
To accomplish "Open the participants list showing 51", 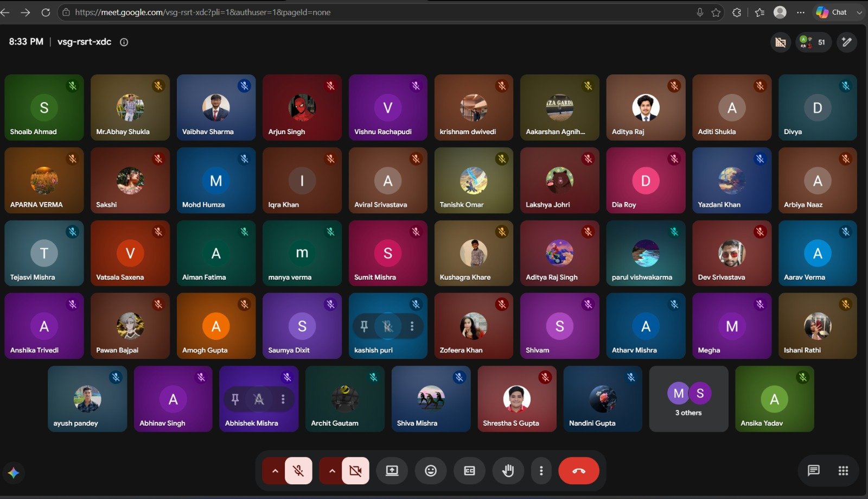I will (813, 42).
